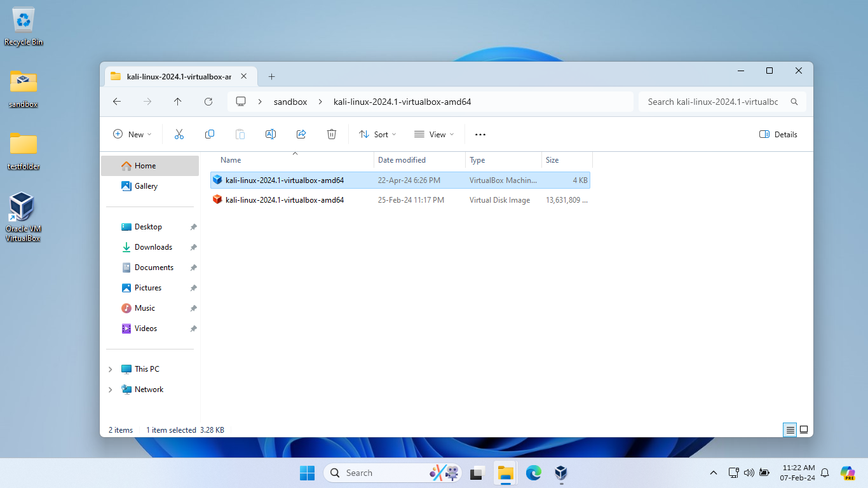Open the See more ellipsis menu

[x=480, y=134]
